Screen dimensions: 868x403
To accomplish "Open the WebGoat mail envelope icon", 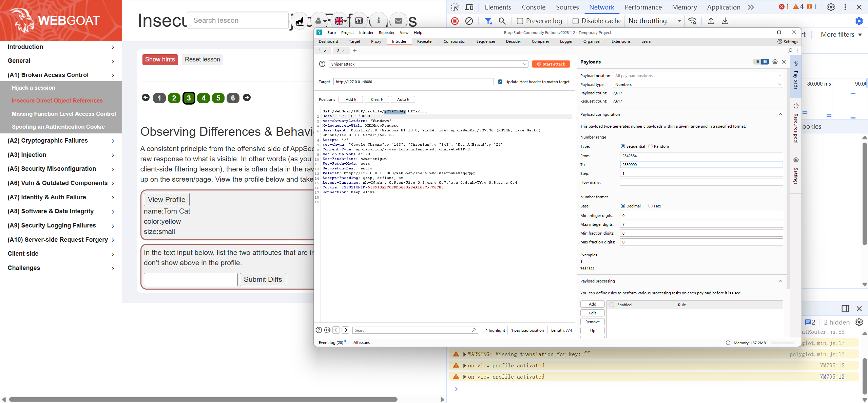I will point(399,21).
